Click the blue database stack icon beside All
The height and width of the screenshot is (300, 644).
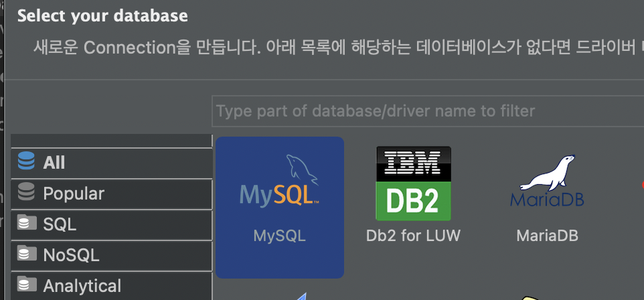pyautogui.click(x=26, y=161)
